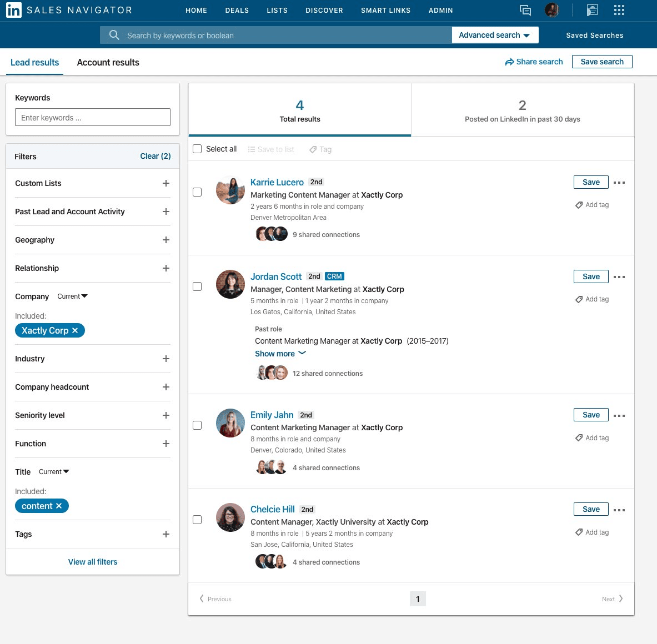Select Karrie Lucero's checkbox
The image size is (657, 644).
pos(197,192)
